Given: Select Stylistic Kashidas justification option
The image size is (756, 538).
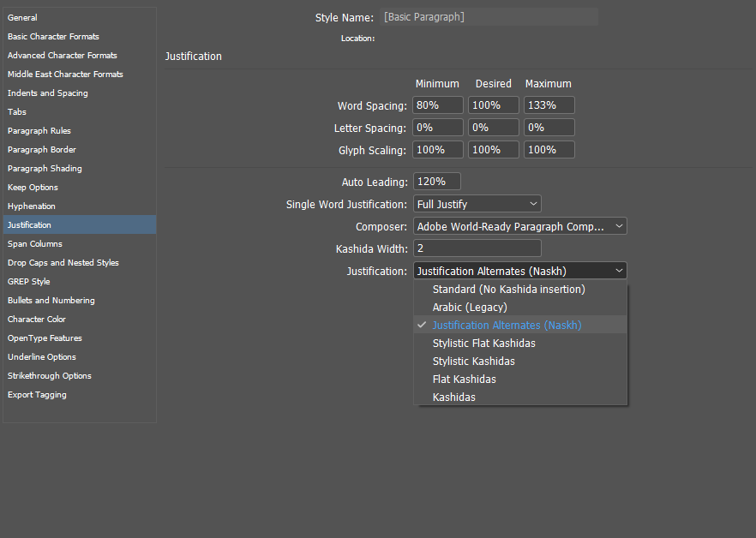Looking at the screenshot, I should coord(473,361).
